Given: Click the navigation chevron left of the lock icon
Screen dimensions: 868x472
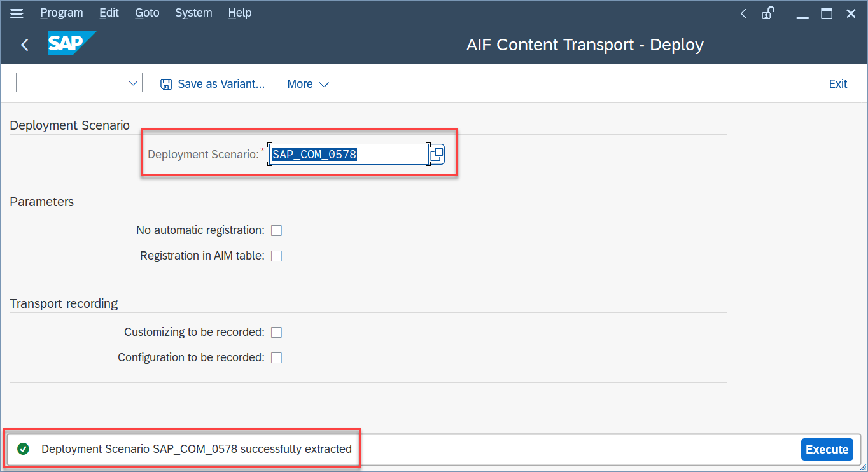Looking at the screenshot, I should click(x=743, y=13).
